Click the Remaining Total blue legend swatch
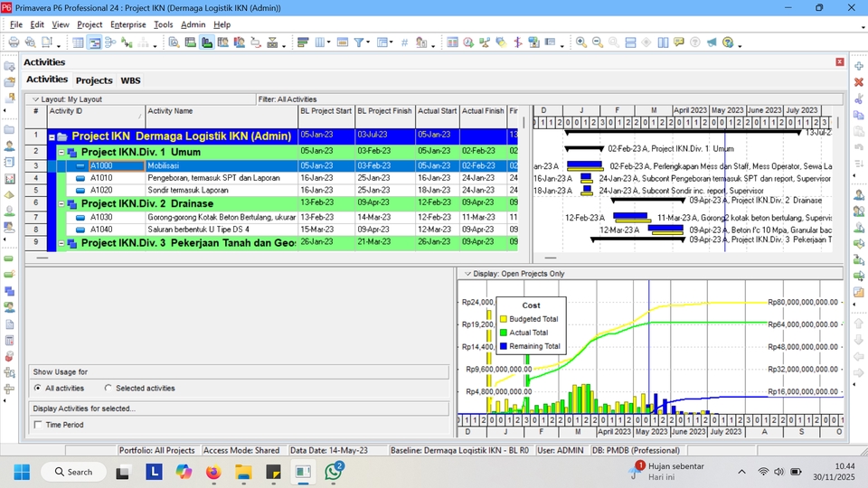Image resolution: width=868 pixels, height=488 pixels. (504, 346)
